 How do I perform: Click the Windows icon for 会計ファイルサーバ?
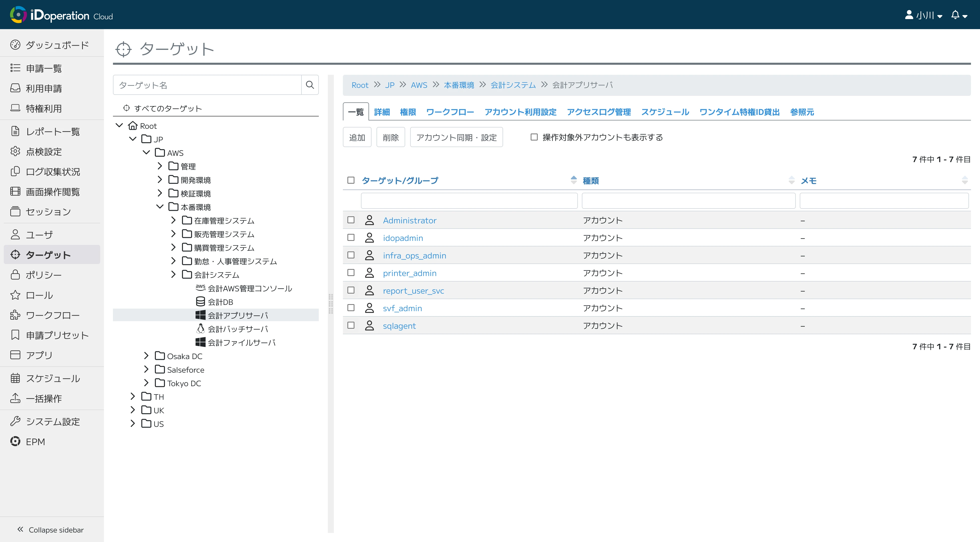point(200,342)
